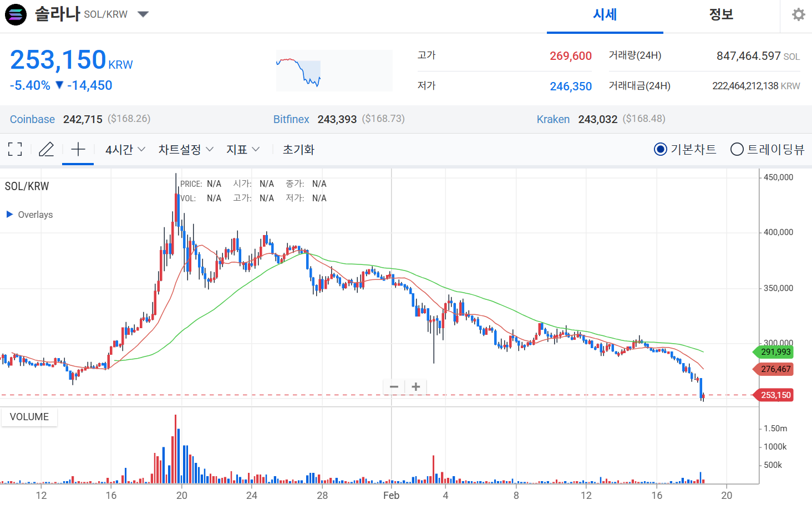The width and height of the screenshot is (812, 505).
Task: Click the Kraken exchange link
Action: [553, 119]
